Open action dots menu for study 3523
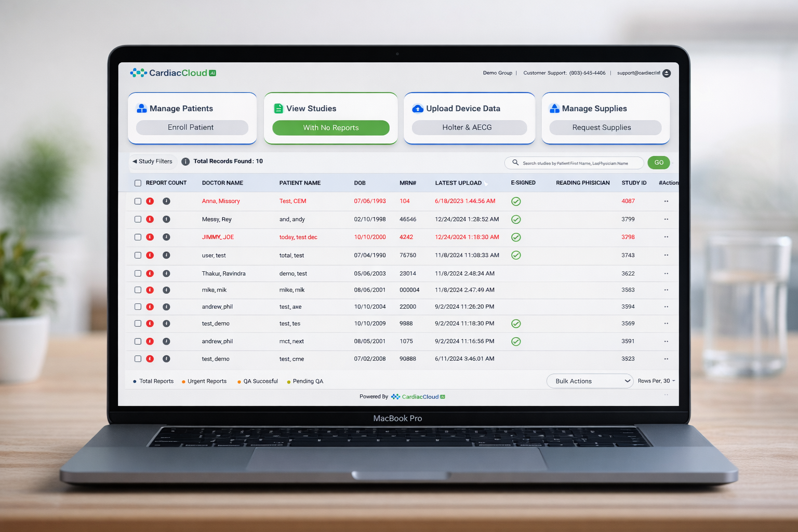The image size is (798, 532). pyautogui.click(x=666, y=359)
